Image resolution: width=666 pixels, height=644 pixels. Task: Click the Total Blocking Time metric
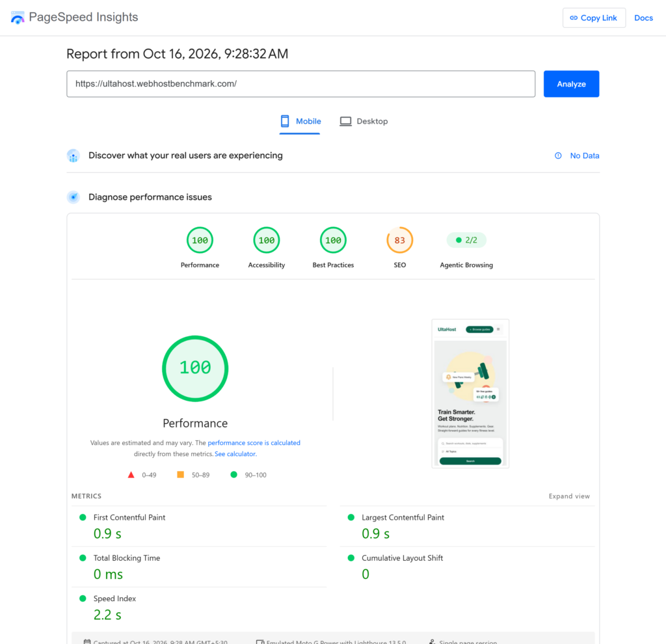[199, 567]
